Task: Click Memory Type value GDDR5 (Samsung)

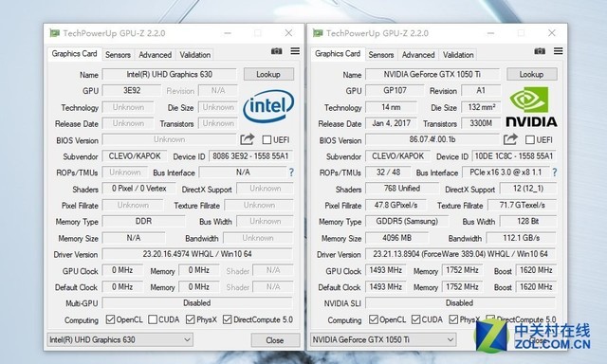Action: [x=407, y=221]
